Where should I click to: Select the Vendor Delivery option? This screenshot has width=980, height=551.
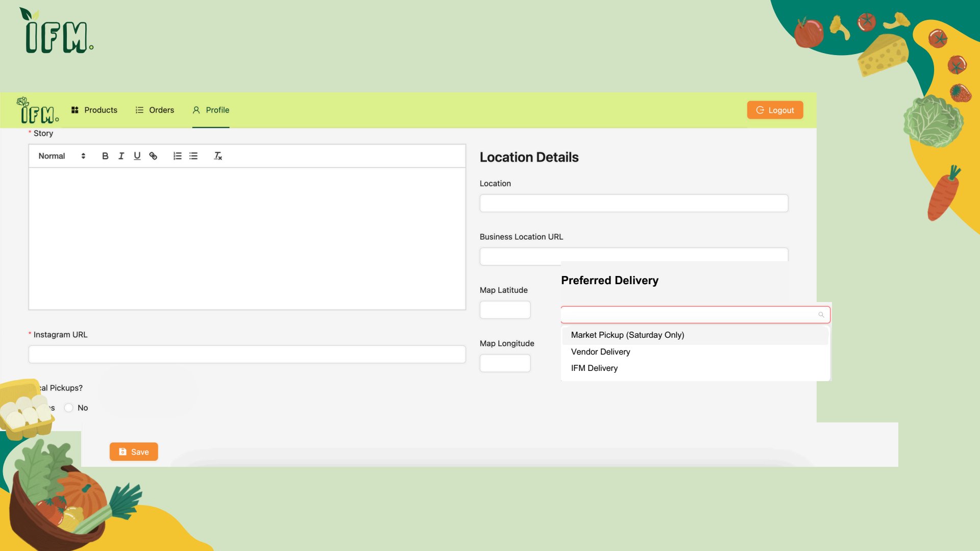pyautogui.click(x=600, y=352)
